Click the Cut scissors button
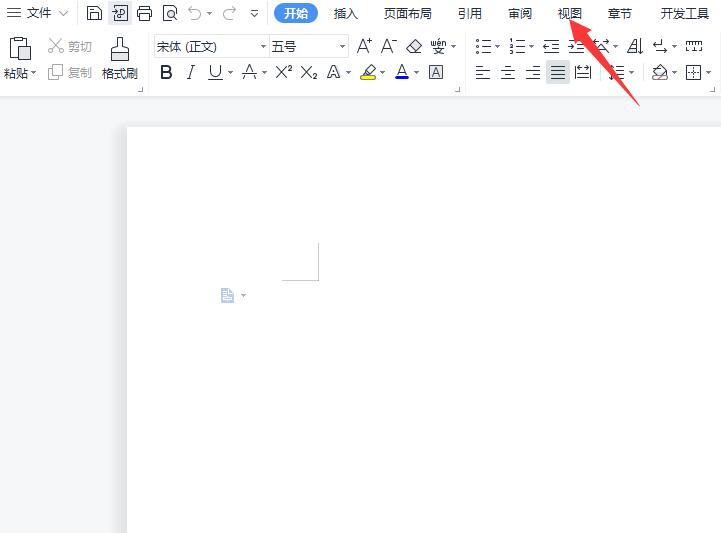This screenshot has width=721, height=533. tap(70, 46)
